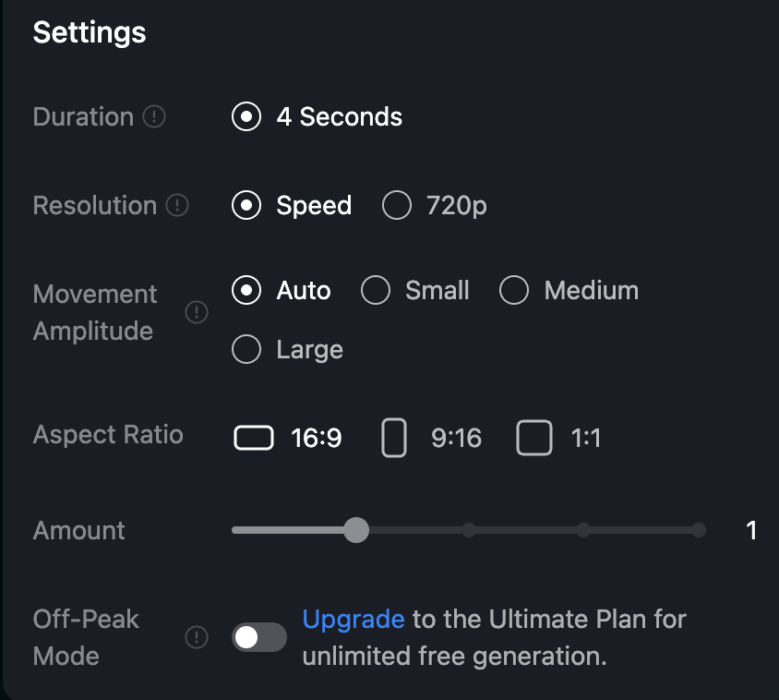The width and height of the screenshot is (779, 700).
Task: Click the Off-Peak Mode info icon
Action: pos(197,637)
